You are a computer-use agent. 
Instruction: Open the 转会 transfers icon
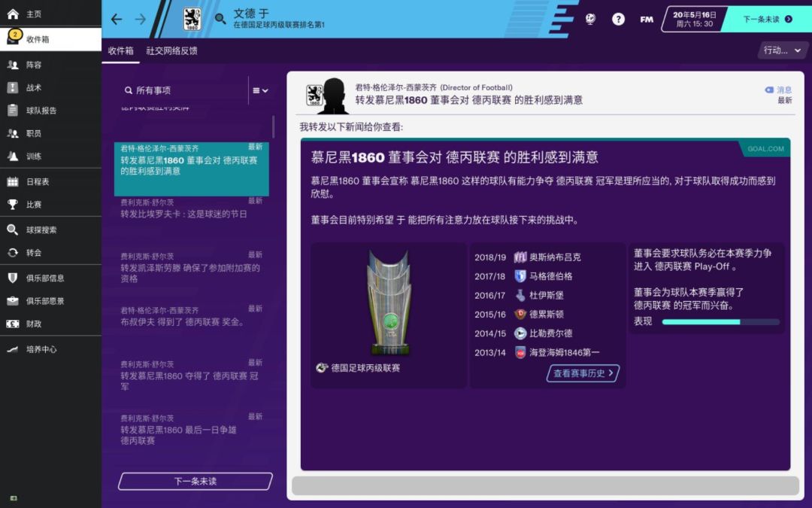coord(13,252)
